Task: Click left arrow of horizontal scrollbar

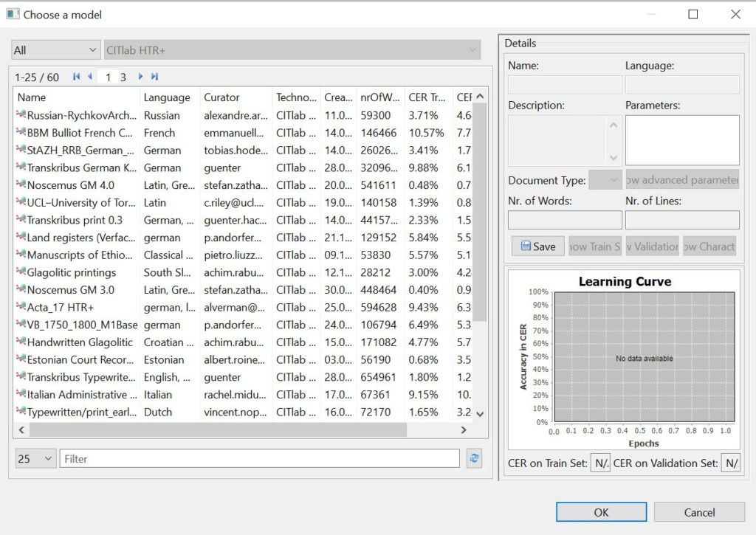Action: 21,429
